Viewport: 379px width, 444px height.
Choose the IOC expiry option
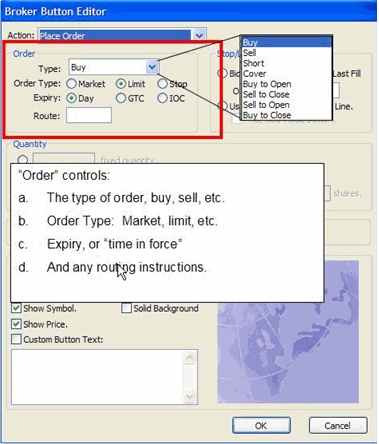tap(162, 98)
